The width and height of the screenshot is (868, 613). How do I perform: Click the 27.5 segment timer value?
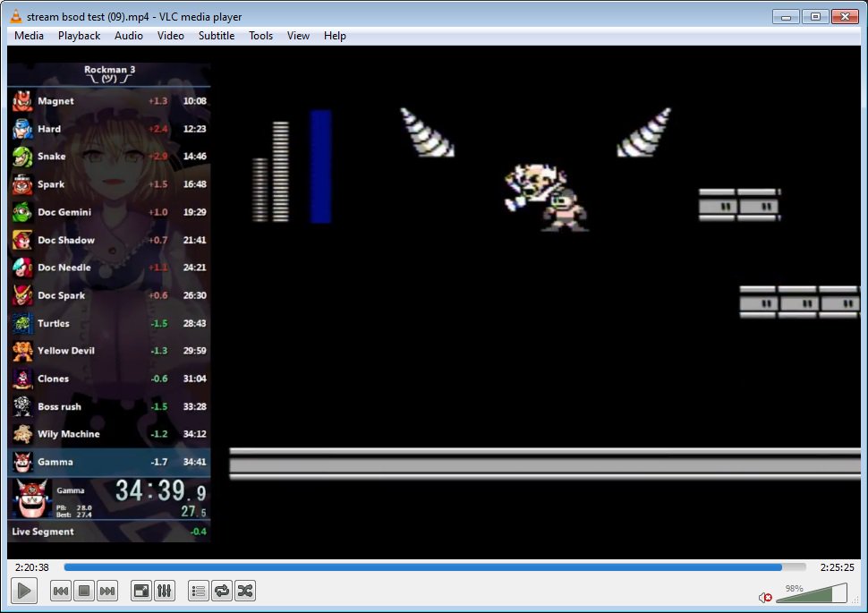pyautogui.click(x=193, y=511)
